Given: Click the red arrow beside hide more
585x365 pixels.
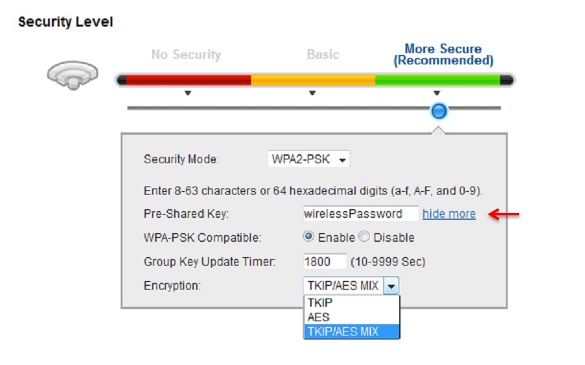Looking at the screenshot, I should coord(504,214).
